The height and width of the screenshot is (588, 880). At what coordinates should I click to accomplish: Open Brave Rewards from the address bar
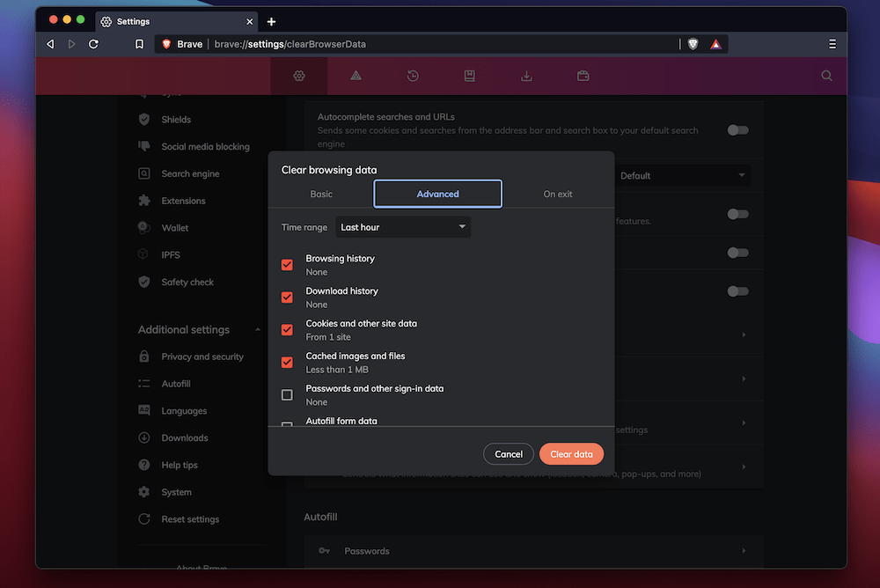tap(715, 43)
